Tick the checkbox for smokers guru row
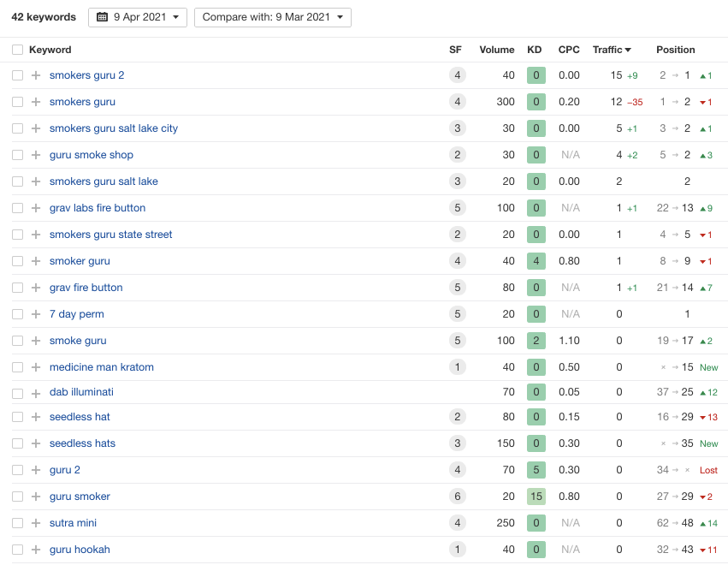 (x=18, y=102)
